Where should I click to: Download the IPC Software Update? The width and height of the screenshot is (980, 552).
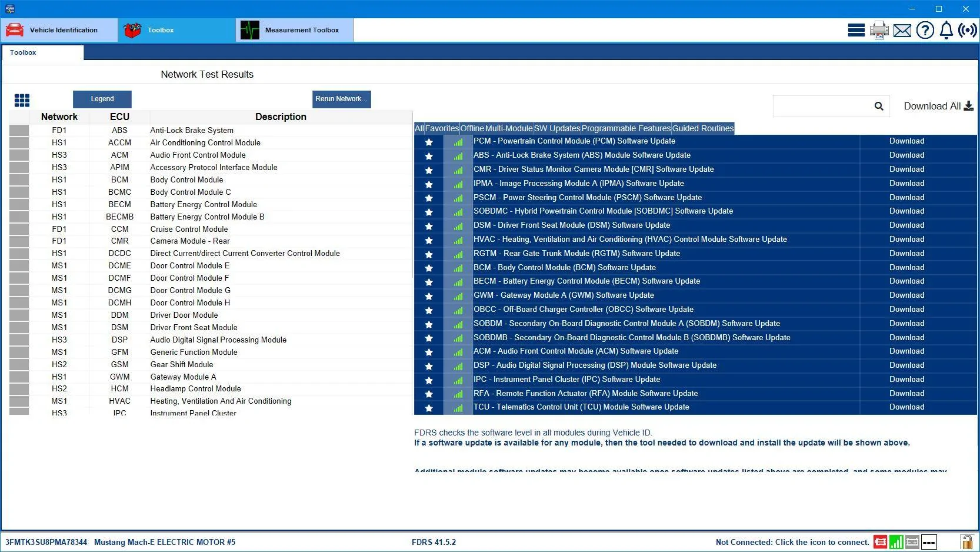pos(906,379)
